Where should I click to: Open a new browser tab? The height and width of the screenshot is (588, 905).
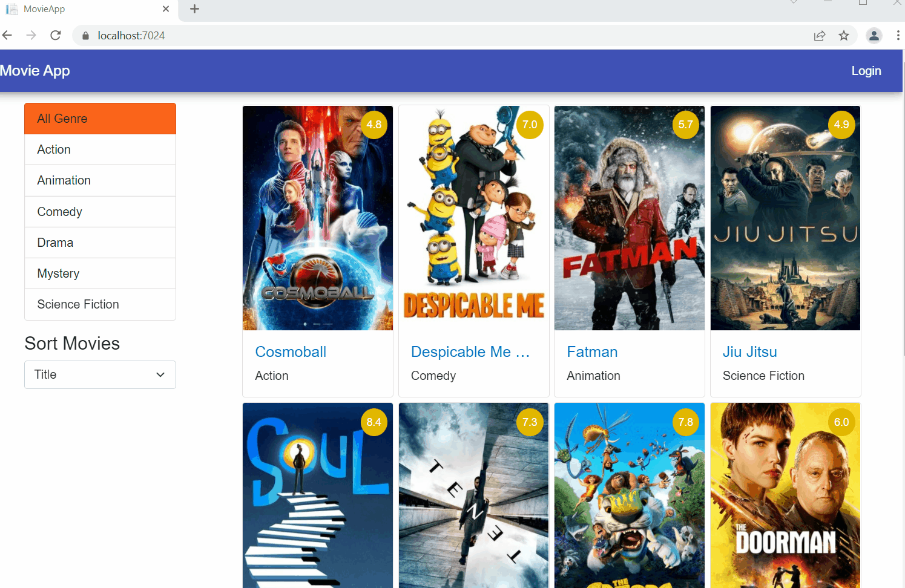coord(194,9)
